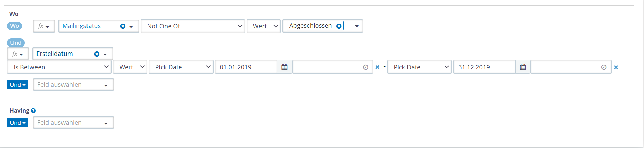The height and width of the screenshot is (148, 644).
Task: Remove the first date with blue X
Action: pos(377,67)
